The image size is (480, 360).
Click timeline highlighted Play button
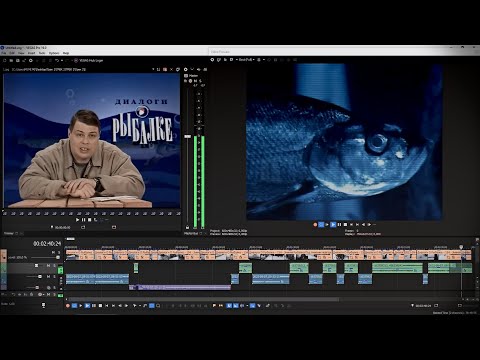(87, 306)
